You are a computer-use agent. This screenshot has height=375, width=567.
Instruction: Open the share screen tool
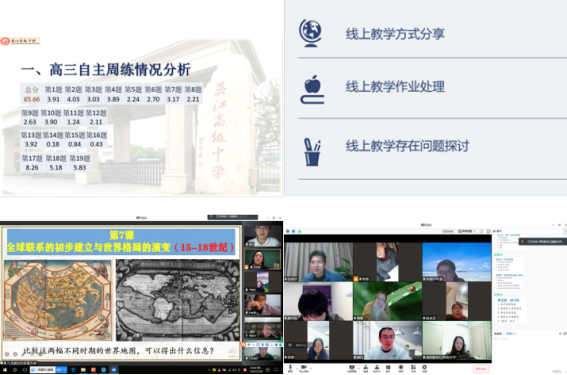(x=351, y=368)
